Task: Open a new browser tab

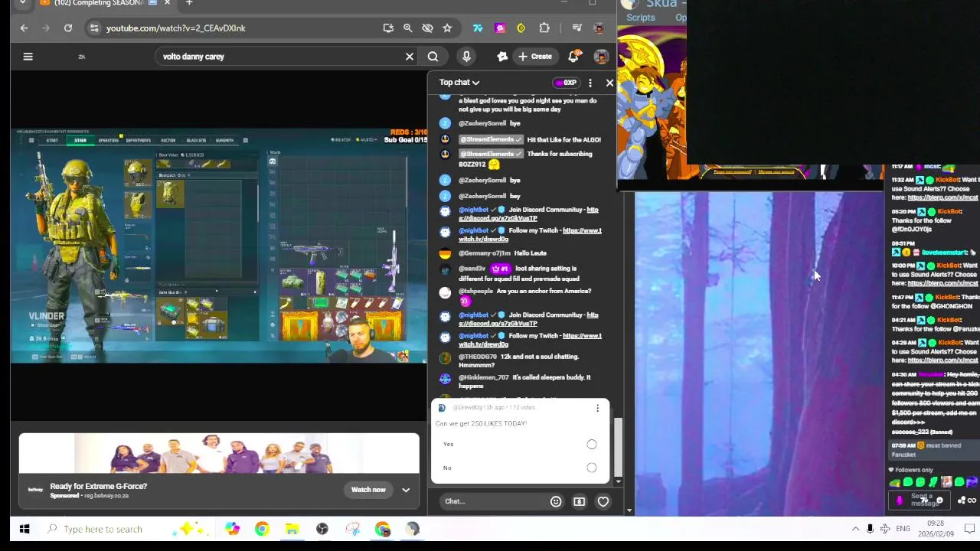Action: point(189,3)
